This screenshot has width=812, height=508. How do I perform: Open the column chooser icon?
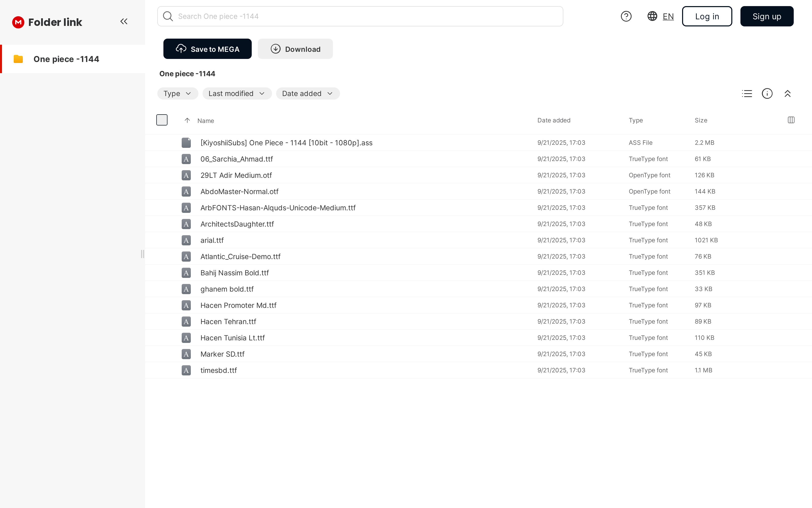tap(791, 120)
